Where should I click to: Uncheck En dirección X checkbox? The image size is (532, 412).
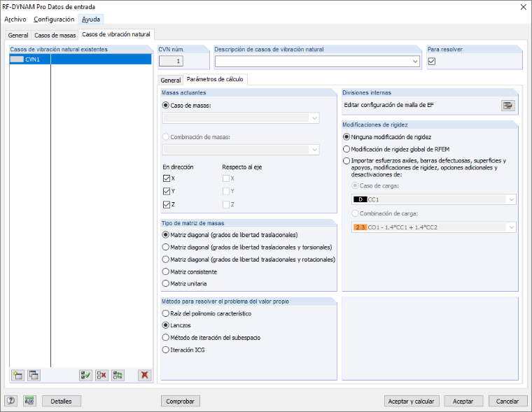(x=167, y=178)
